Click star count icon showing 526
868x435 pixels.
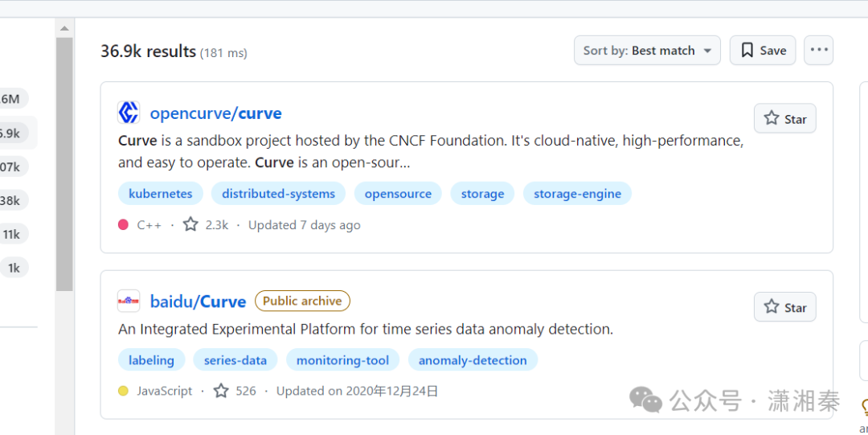(221, 392)
